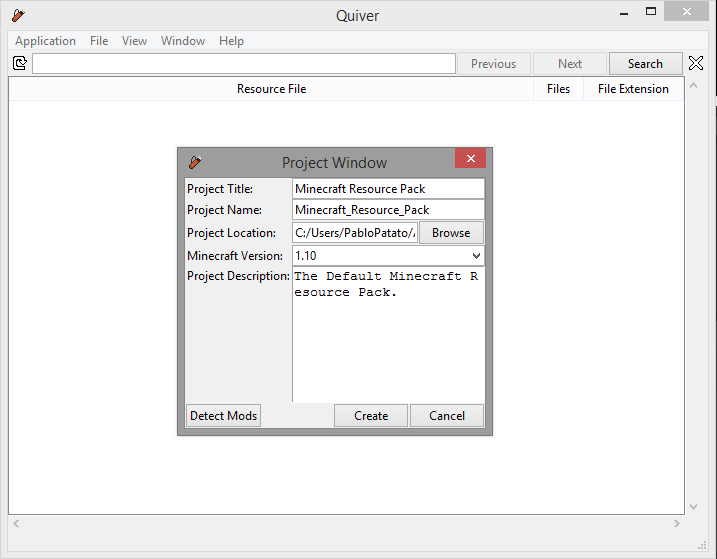Click the horizontal scrollbar left arrow
Image resolution: width=717 pixels, height=559 pixels.
(x=16, y=523)
